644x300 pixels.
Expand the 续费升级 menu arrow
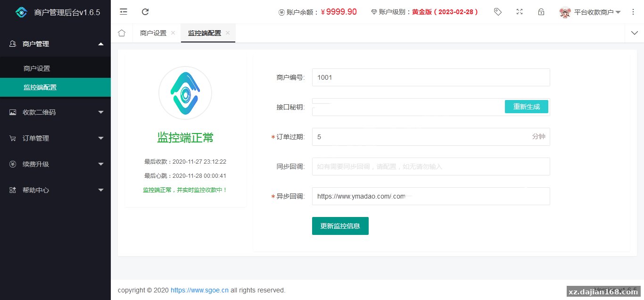[x=100, y=164]
